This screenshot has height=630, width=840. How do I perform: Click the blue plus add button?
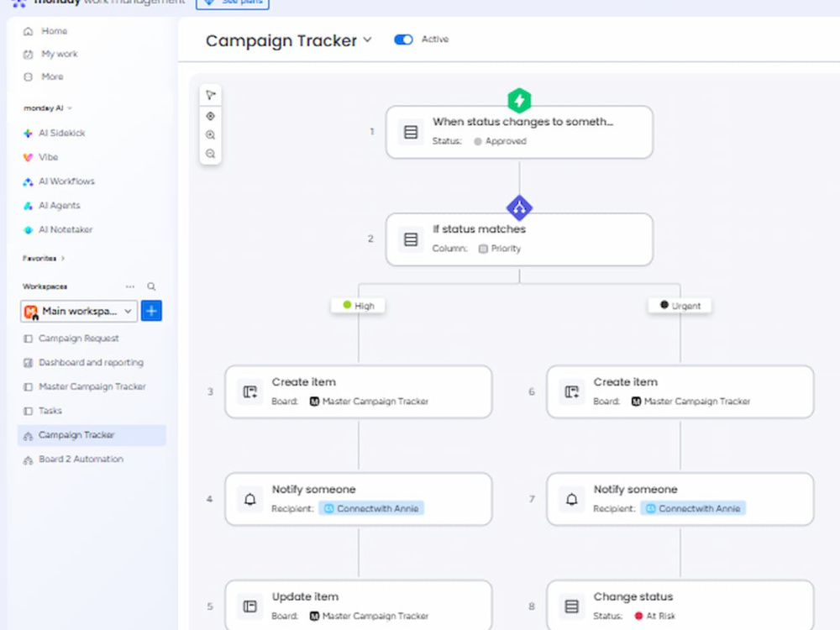click(x=151, y=311)
